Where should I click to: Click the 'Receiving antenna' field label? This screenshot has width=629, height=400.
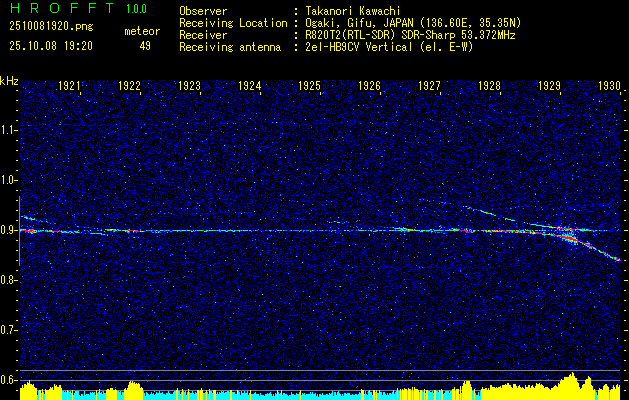click(x=230, y=47)
